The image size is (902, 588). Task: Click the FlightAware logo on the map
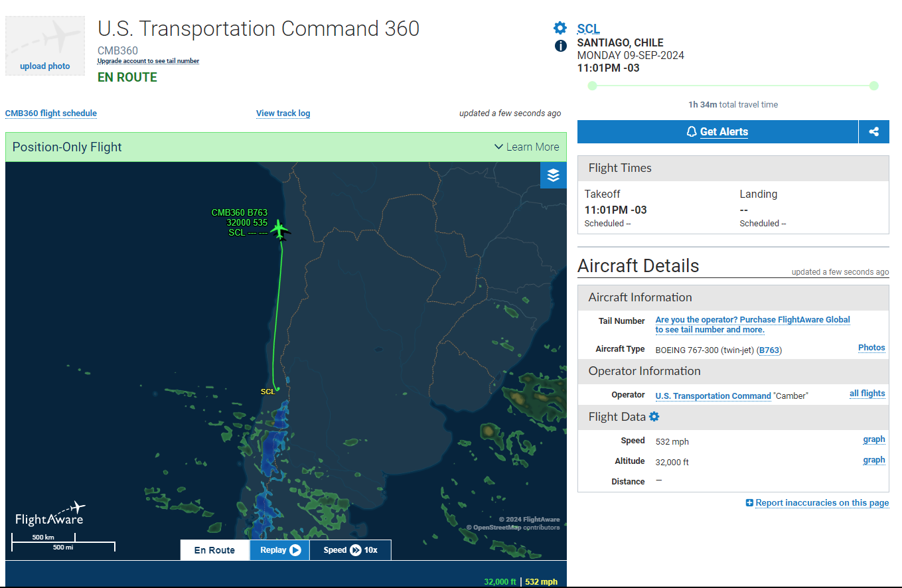click(50, 514)
